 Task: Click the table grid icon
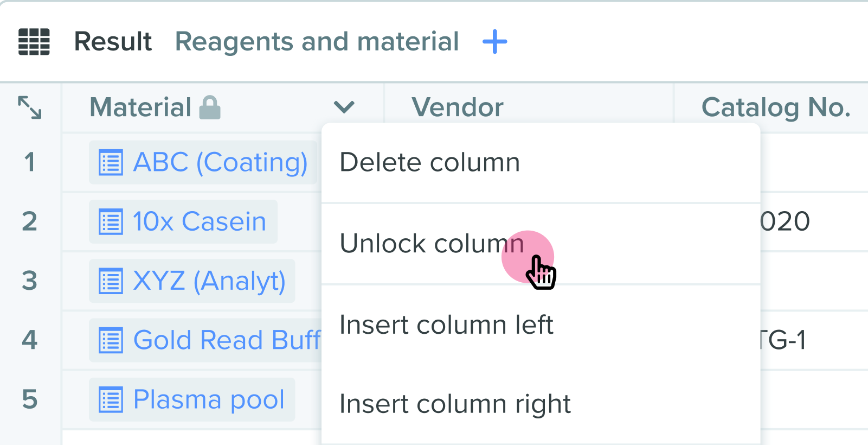(x=34, y=42)
